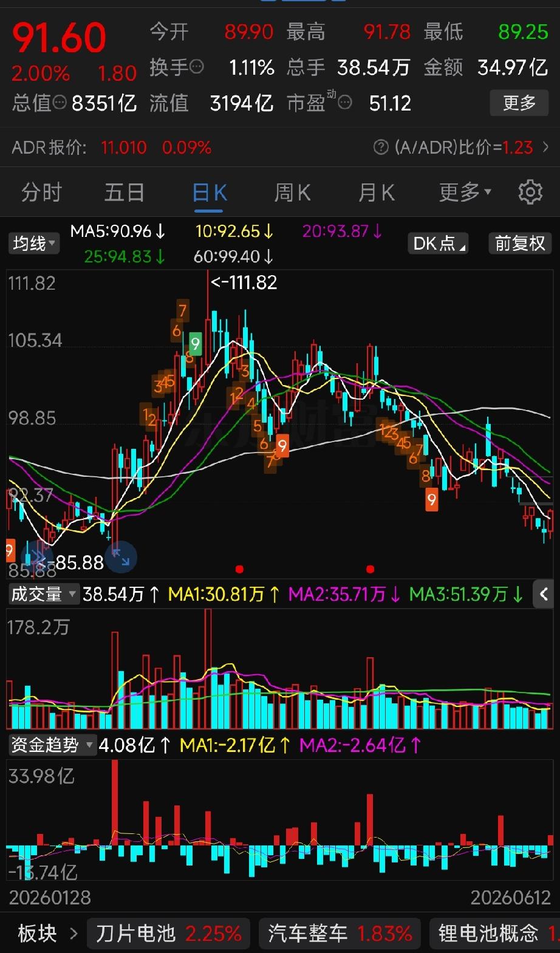Tap the (A/ADR)比价=1.23 text
This screenshot has width=560, height=953.
tap(463, 147)
